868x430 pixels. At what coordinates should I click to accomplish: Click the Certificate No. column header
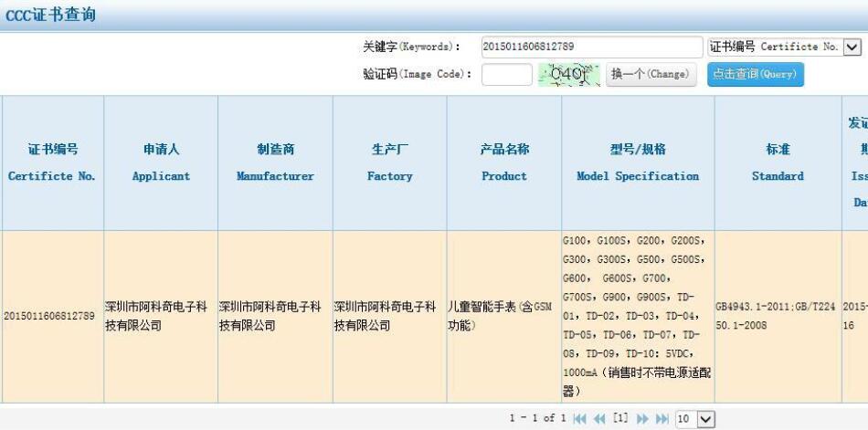click(52, 163)
